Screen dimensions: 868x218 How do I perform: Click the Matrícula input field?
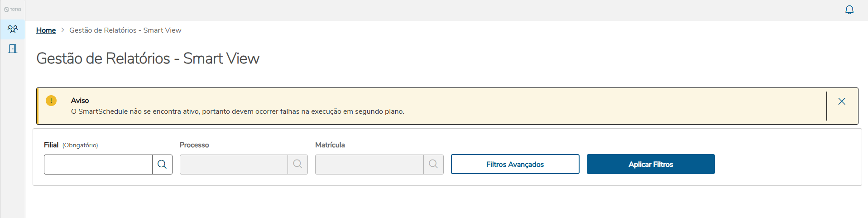(369, 165)
